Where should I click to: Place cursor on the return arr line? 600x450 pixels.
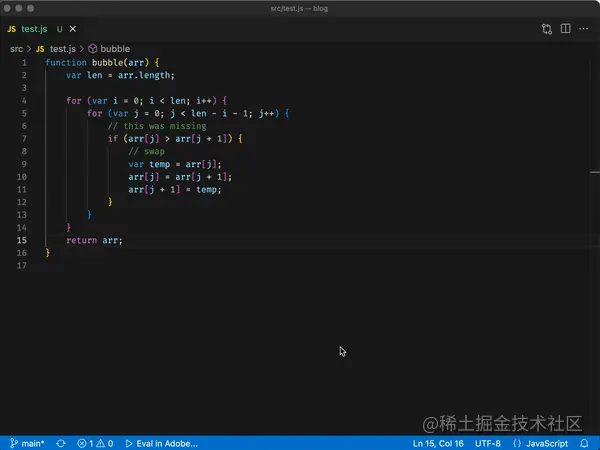point(95,241)
